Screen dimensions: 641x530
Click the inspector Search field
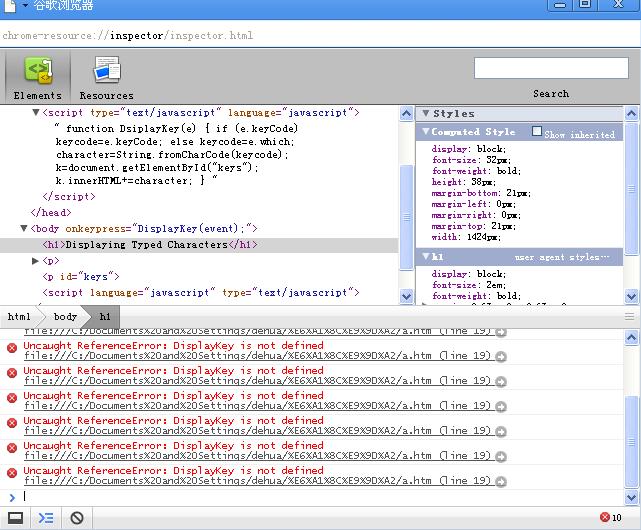click(551, 68)
